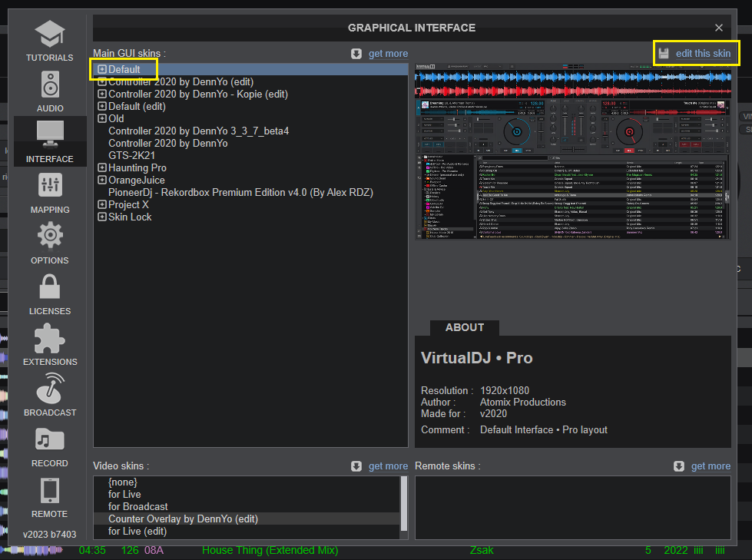
Task: Click get more link for Remote skins
Action: point(711,466)
